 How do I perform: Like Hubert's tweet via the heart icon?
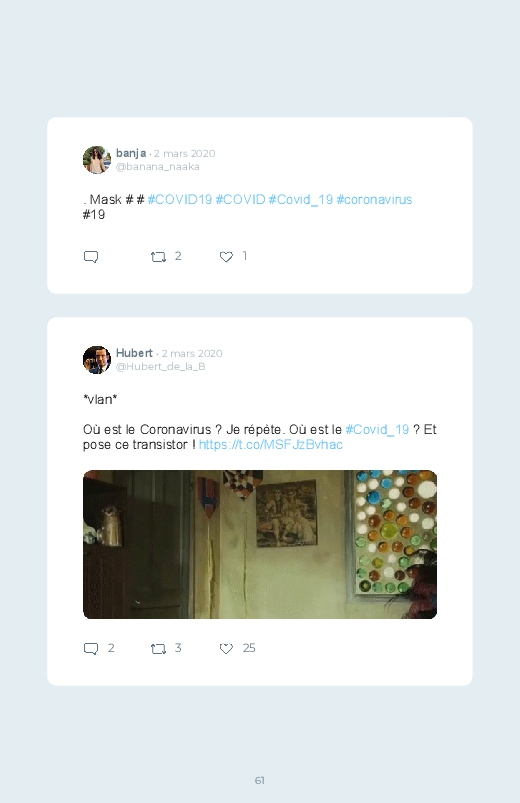click(x=226, y=649)
